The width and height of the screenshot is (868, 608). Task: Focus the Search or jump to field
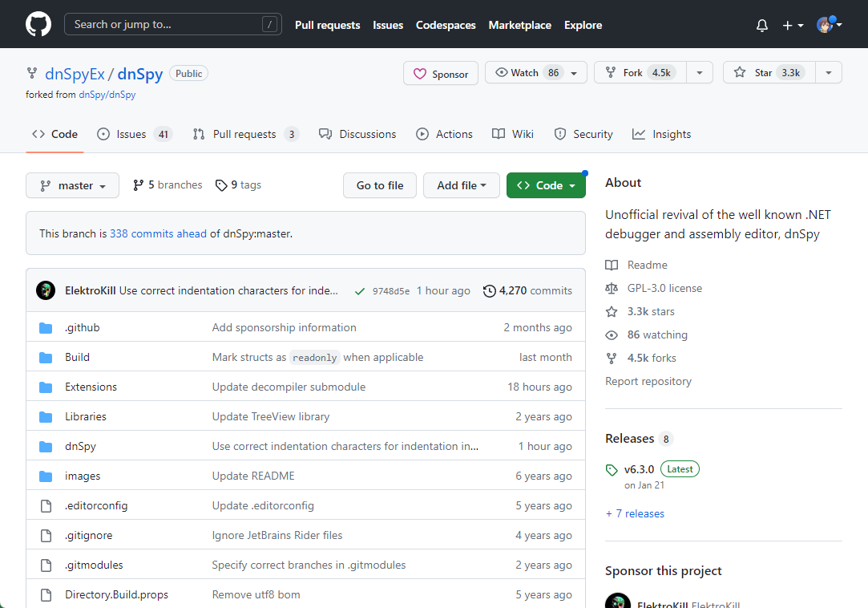pyautogui.click(x=172, y=24)
